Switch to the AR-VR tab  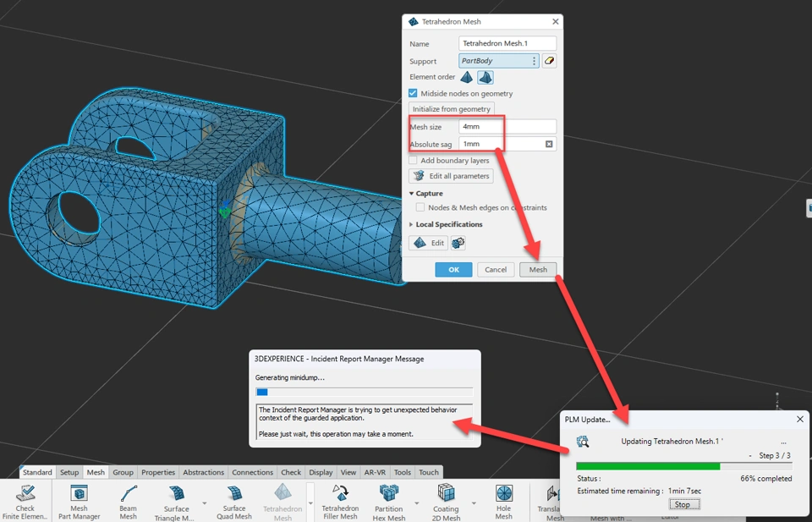(375, 472)
